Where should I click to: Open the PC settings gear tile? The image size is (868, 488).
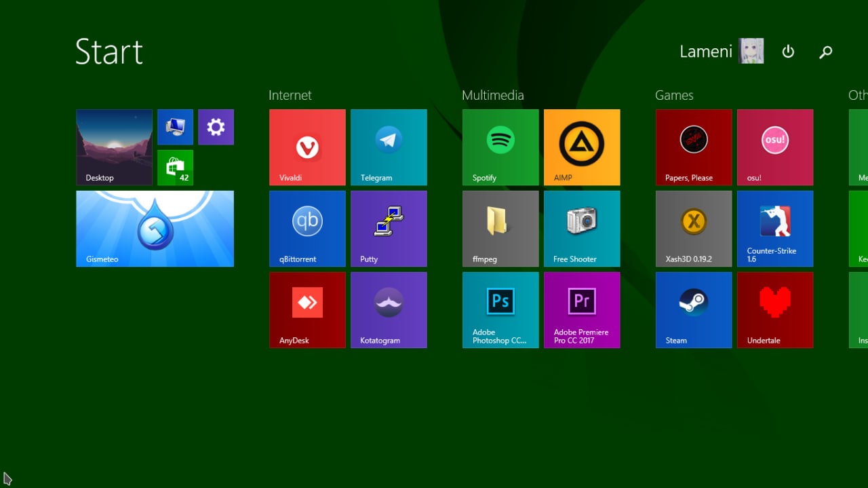pos(216,127)
